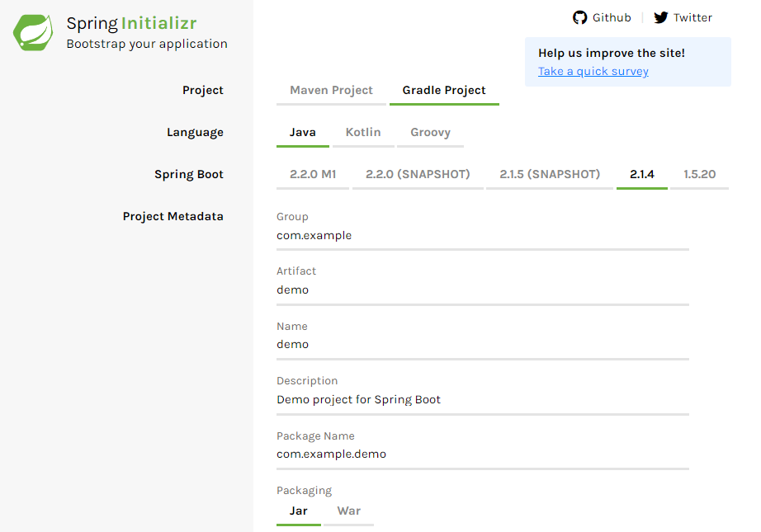This screenshot has height=532, width=761.
Task: Select Spring Boot version 2.2.0 M1
Action: 313,175
